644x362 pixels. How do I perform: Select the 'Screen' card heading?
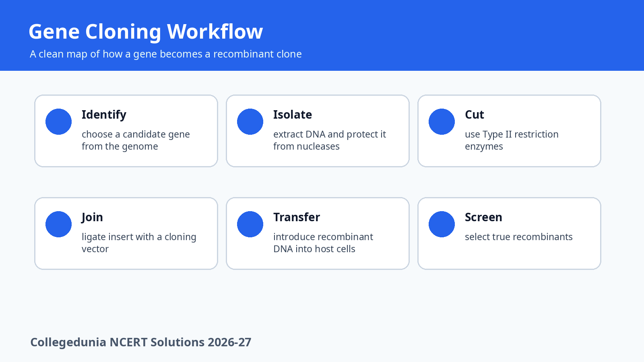point(483,217)
